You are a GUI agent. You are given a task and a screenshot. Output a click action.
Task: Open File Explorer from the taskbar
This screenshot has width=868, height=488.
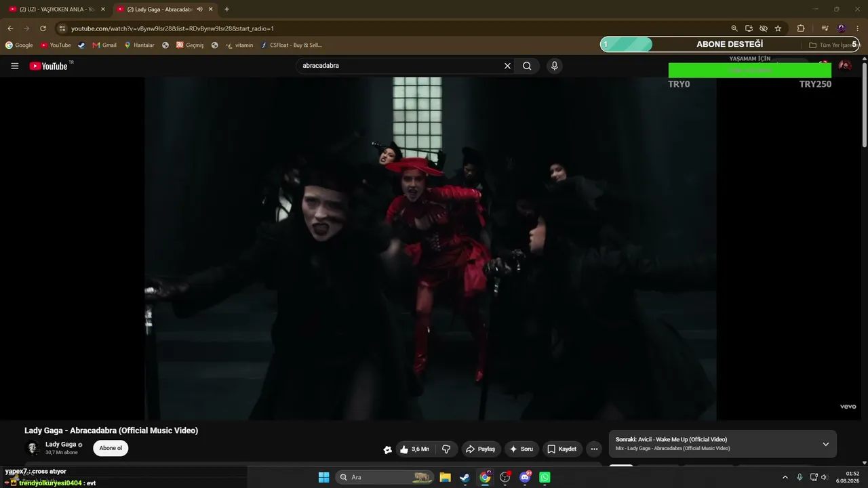click(445, 477)
